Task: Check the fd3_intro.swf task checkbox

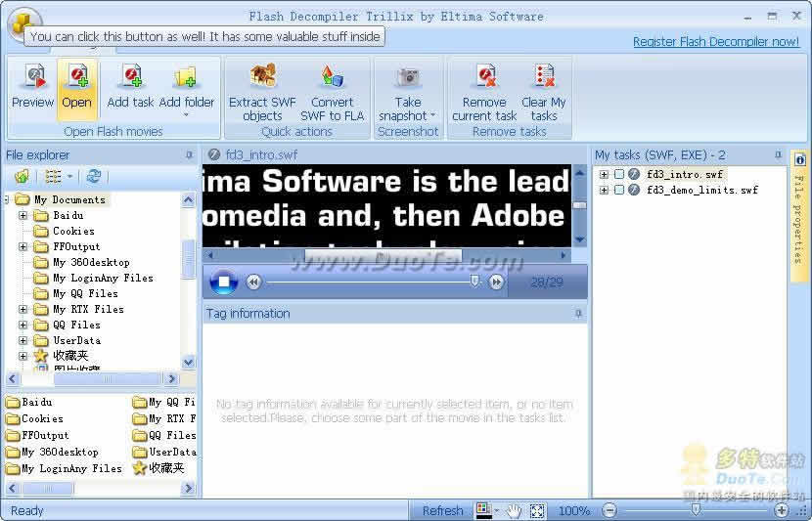Action: click(619, 174)
